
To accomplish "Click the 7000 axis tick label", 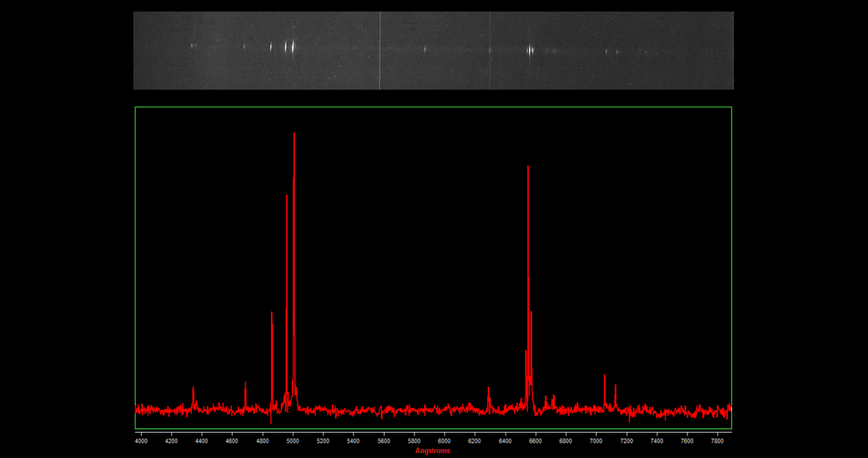I will tap(596, 442).
